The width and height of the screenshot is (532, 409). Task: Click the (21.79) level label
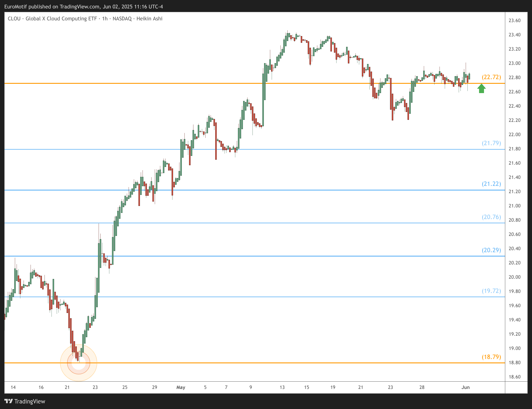[491, 143]
